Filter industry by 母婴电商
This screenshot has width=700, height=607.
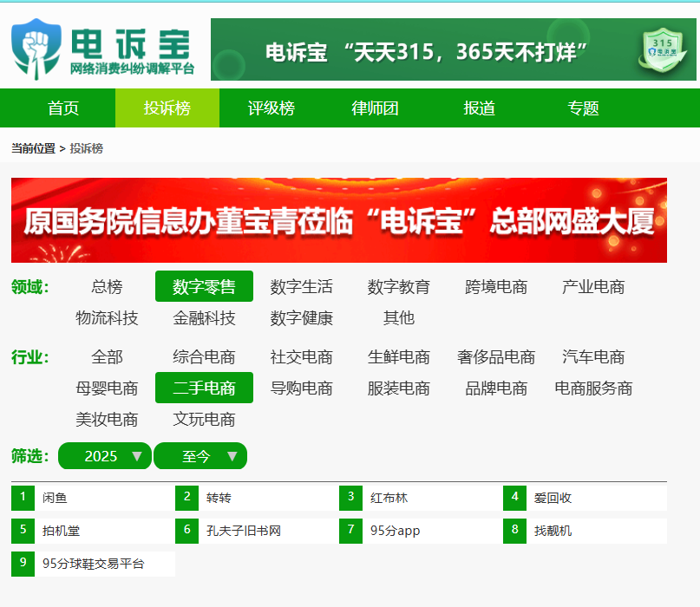pyautogui.click(x=107, y=388)
